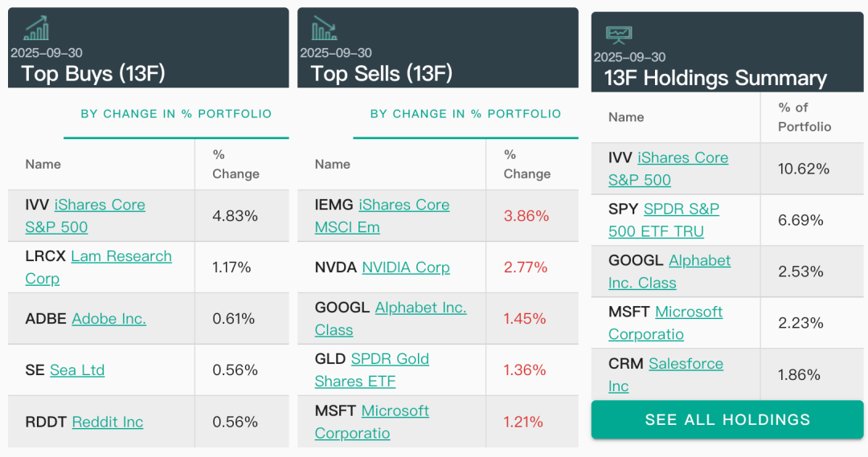Click the 13F Holdings Summary presentation icon

tap(619, 34)
